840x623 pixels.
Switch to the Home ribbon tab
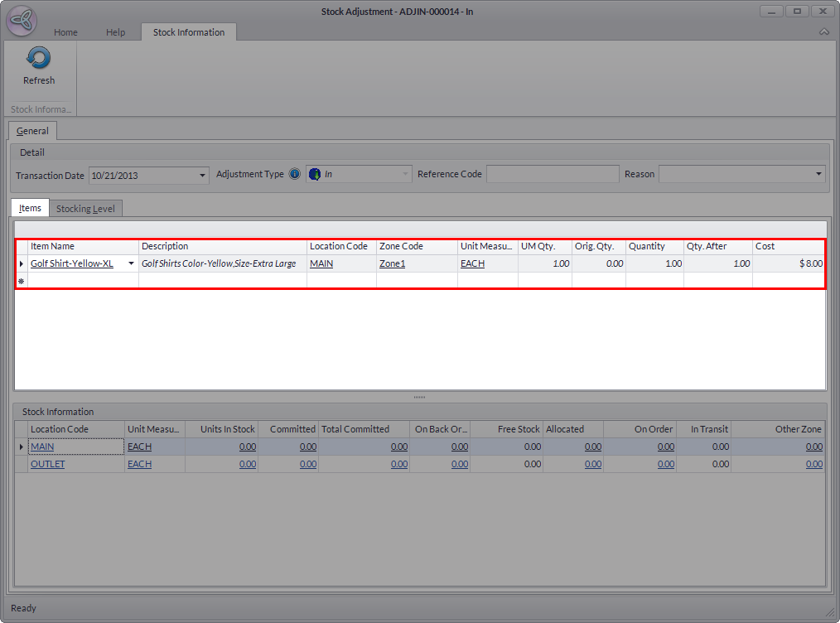(x=65, y=32)
